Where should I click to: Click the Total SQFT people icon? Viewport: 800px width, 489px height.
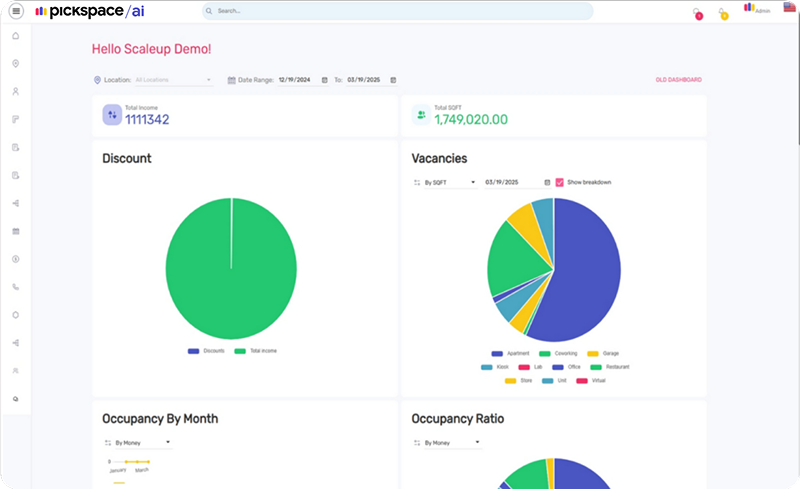[421, 115]
